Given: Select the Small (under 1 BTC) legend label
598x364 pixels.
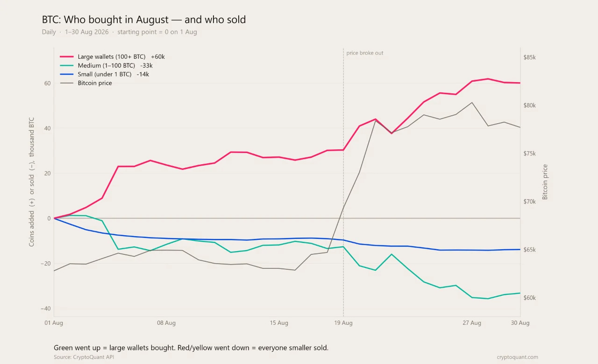Looking at the screenshot, I should tap(105, 74).
